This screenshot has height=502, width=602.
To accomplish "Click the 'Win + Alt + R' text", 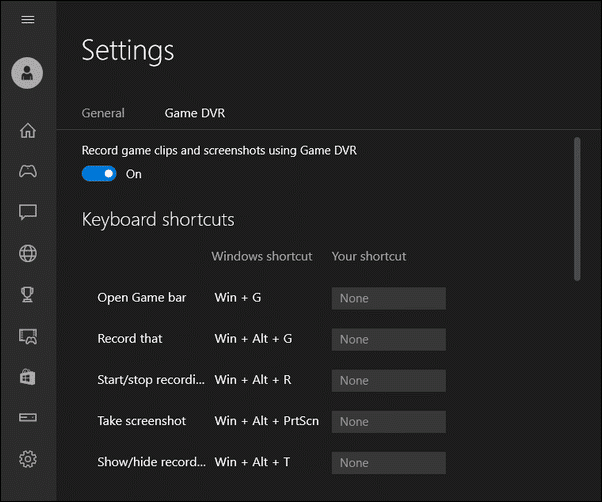I will coord(253,380).
